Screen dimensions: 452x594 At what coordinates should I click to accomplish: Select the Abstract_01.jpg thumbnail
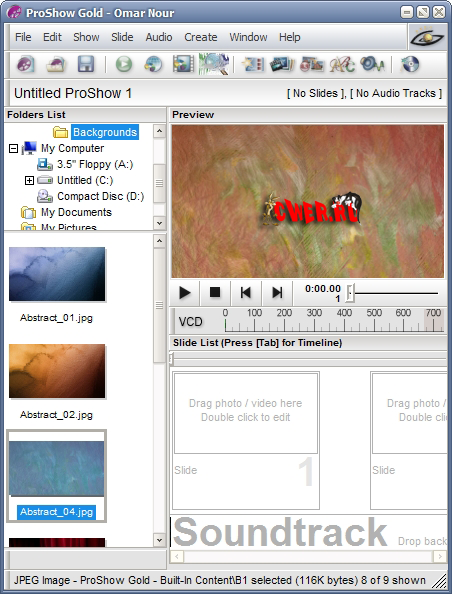pos(57,274)
